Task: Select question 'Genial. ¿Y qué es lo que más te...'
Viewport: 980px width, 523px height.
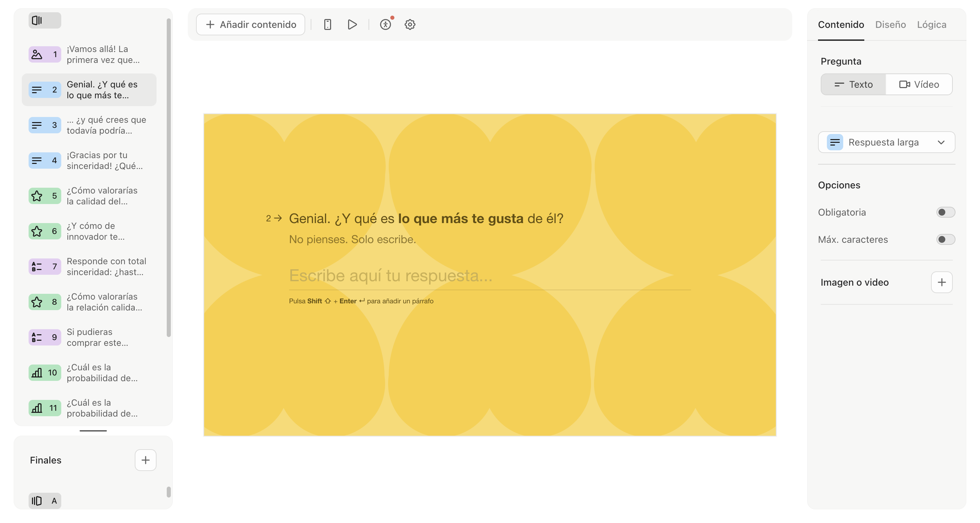Action: tap(89, 90)
